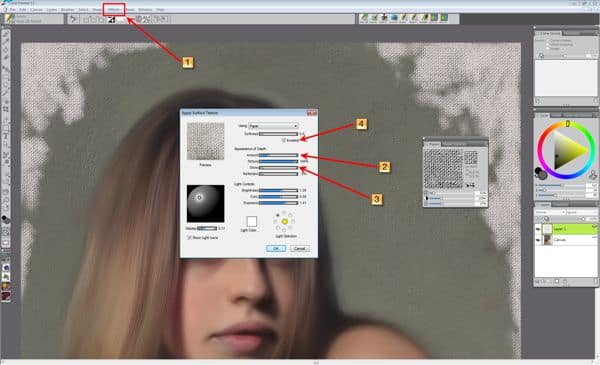The height and width of the screenshot is (365, 600).
Task: Click the brush selector icon in property bar
Action: (x=10, y=19)
